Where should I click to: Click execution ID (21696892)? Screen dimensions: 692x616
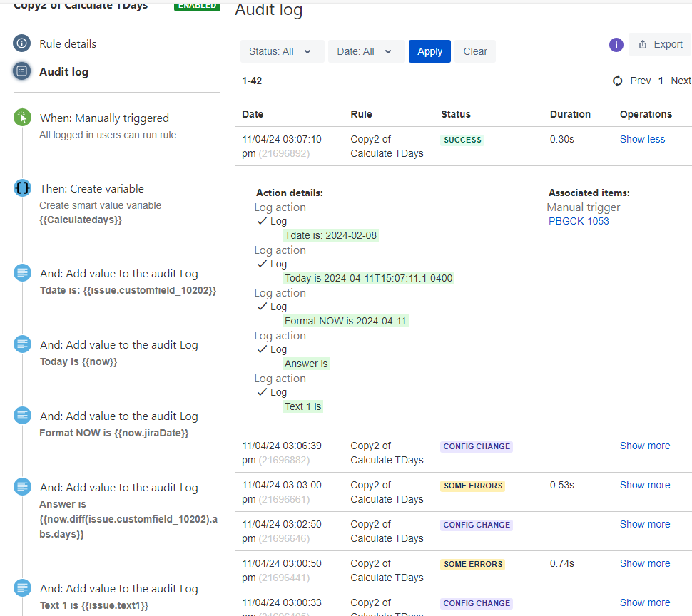(284, 153)
